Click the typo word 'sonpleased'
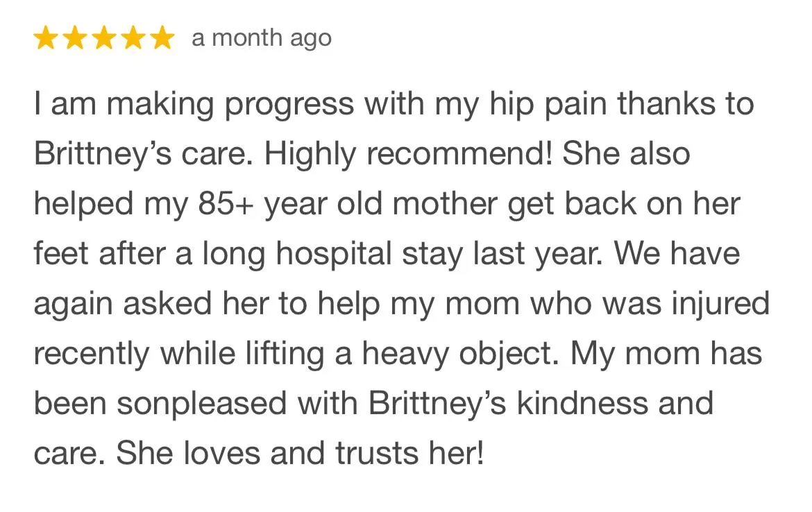812x512 pixels. [x=201, y=403]
